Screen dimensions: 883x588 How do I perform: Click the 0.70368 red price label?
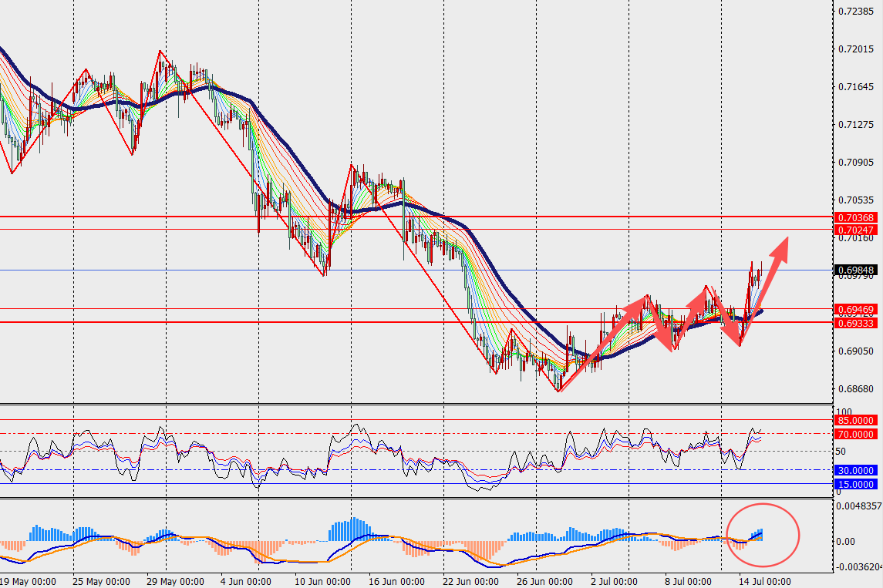click(855, 218)
